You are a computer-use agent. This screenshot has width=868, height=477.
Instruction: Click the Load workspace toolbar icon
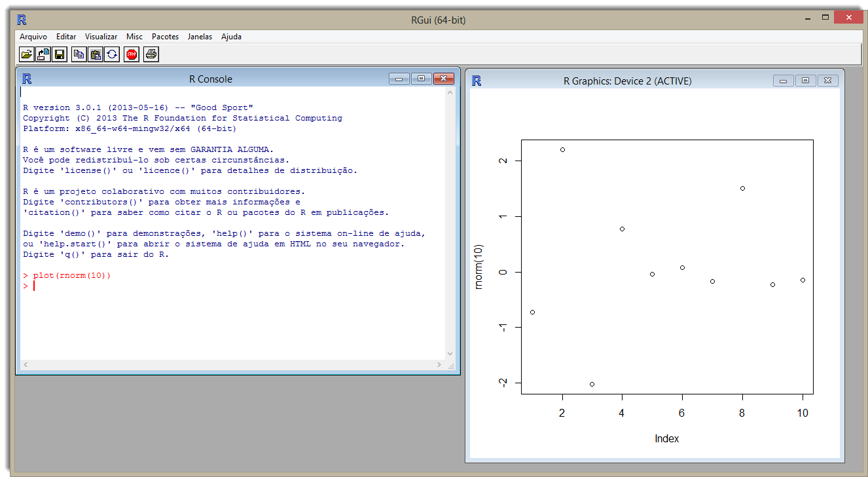click(x=43, y=54)
